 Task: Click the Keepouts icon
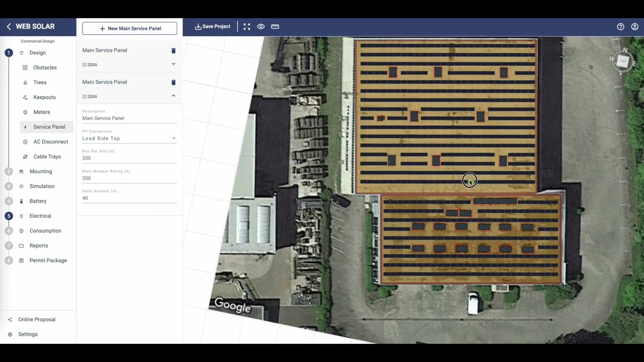[25, 97]
